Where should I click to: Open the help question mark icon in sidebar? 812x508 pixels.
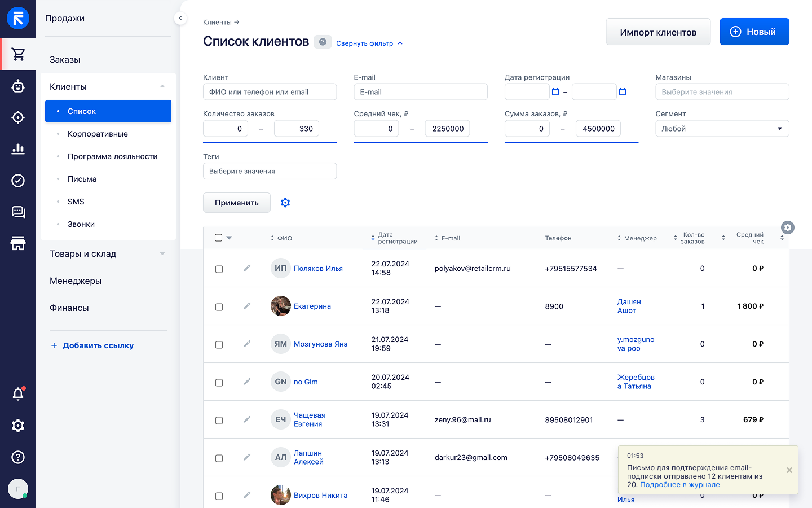tap(18, 457)
